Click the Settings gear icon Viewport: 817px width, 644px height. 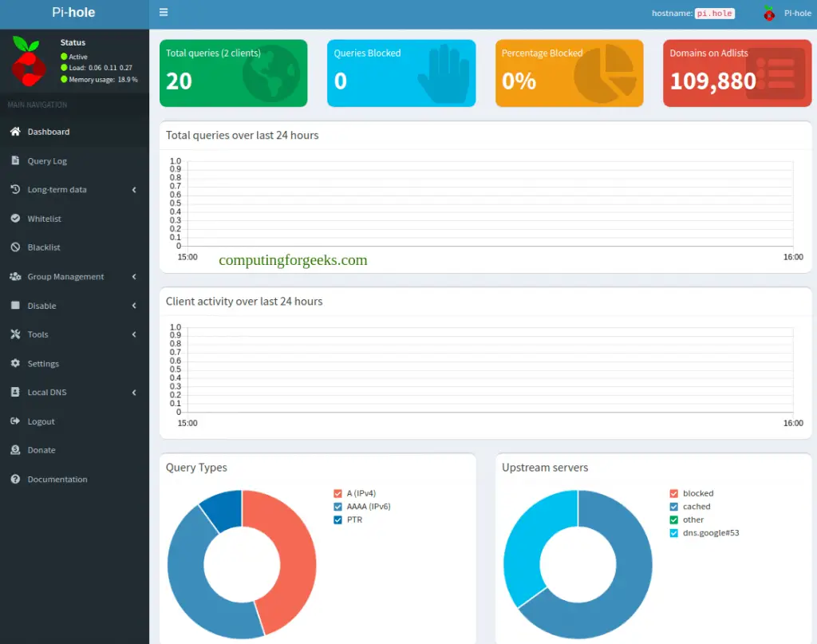click(16, 363)
